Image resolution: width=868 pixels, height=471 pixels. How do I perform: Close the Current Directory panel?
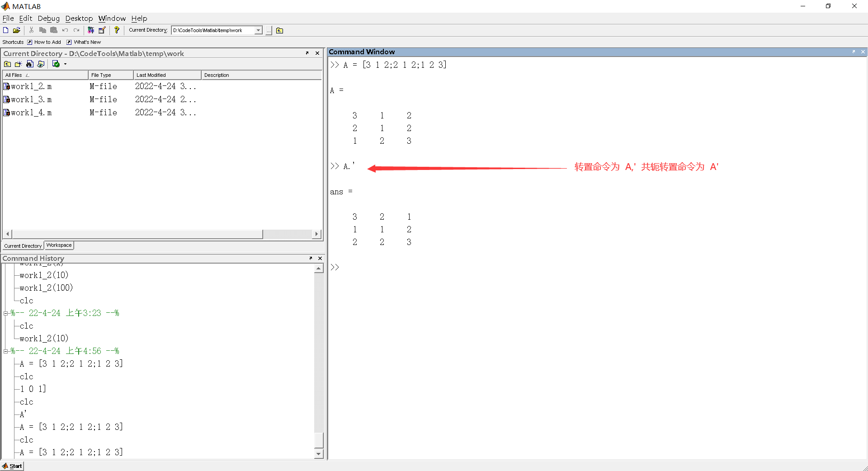point(317,53)
